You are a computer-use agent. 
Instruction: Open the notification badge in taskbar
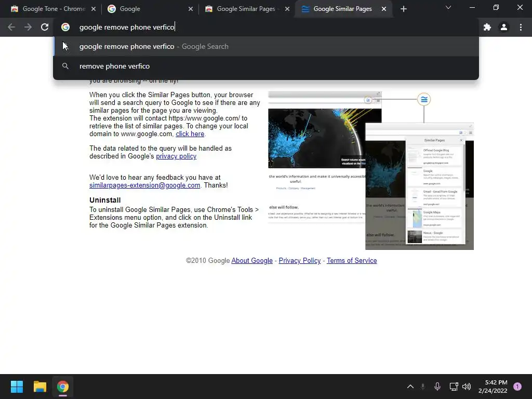(517, 387)
